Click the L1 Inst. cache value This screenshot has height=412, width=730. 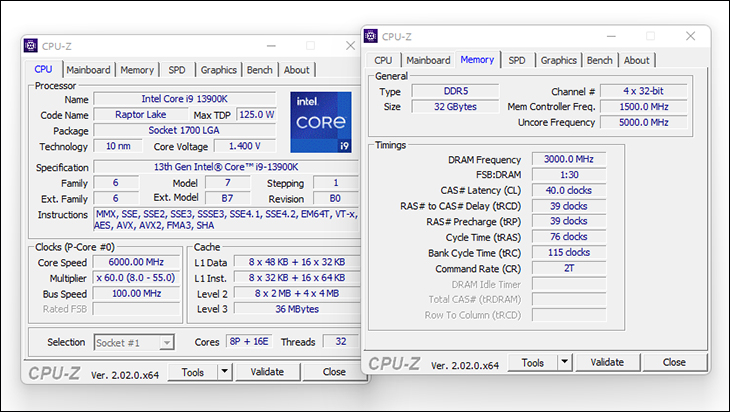click(297, 278)
